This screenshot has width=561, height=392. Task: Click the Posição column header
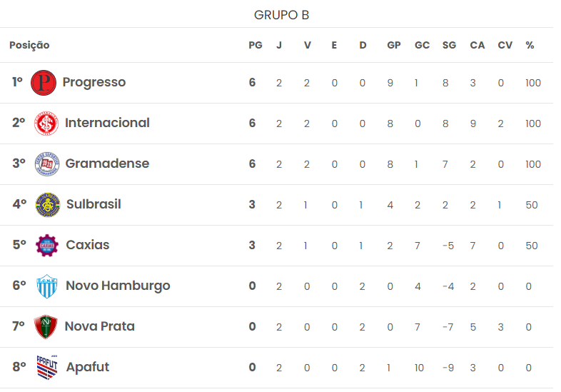point(29,46)
